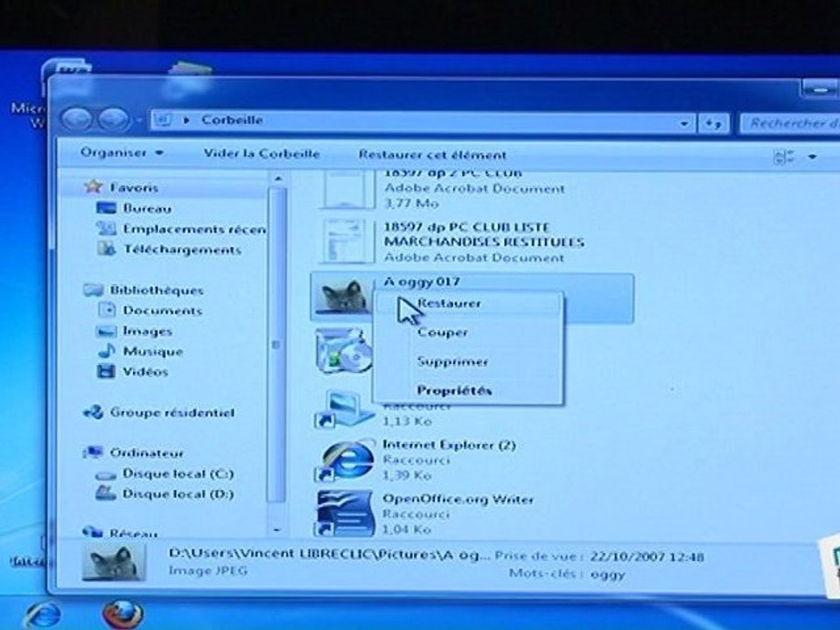Image resolution: width=840 pixels, height=630 pixels.
Task: Click the address bar refresh button
Action: point(713,123)
